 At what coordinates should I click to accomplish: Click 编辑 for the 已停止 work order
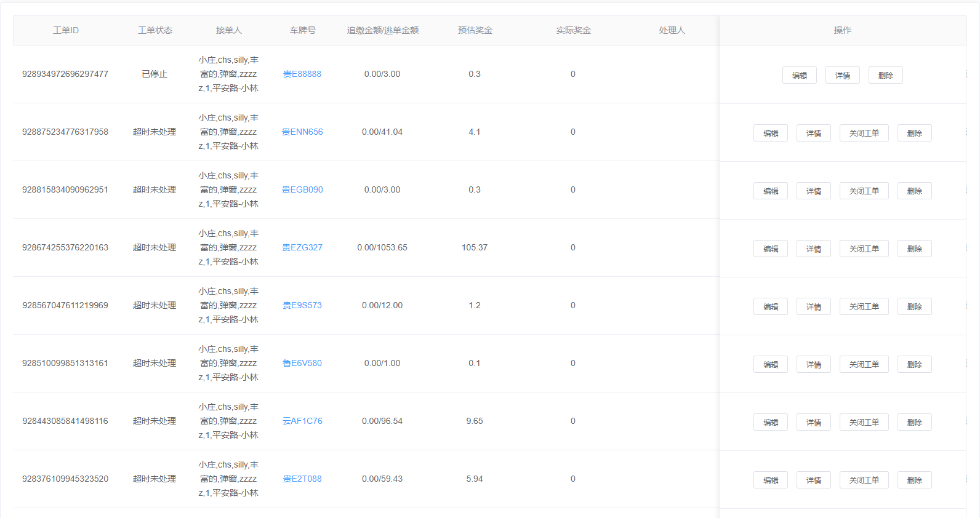(x=799, y=75)
